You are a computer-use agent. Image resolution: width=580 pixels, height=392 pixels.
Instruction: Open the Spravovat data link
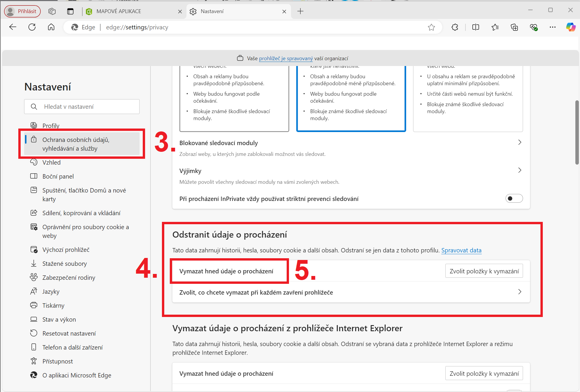point(461,250)
